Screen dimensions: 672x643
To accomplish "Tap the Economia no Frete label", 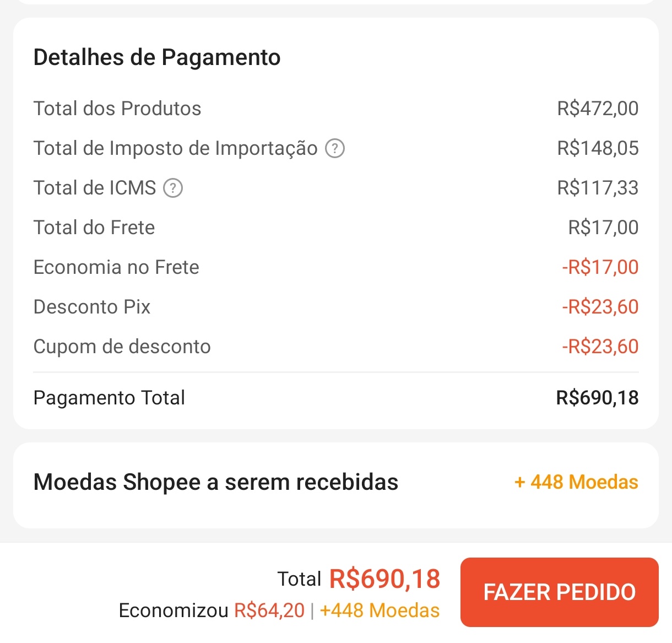I will pyautogui.click(x=116, y=268).
